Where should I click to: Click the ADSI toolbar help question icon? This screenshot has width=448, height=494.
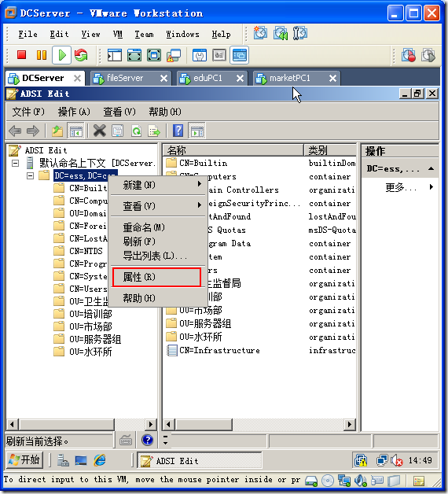(x=178, y=131)
